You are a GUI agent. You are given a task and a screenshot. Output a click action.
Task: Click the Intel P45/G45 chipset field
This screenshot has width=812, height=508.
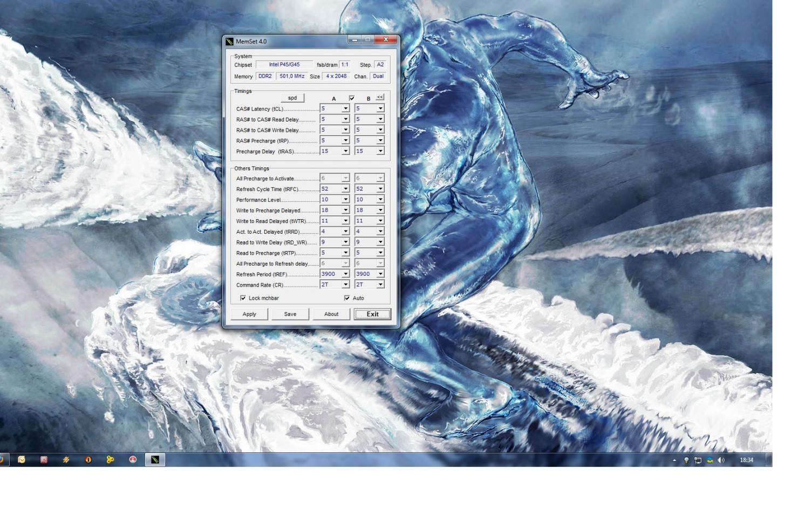(x=284, y=65)
